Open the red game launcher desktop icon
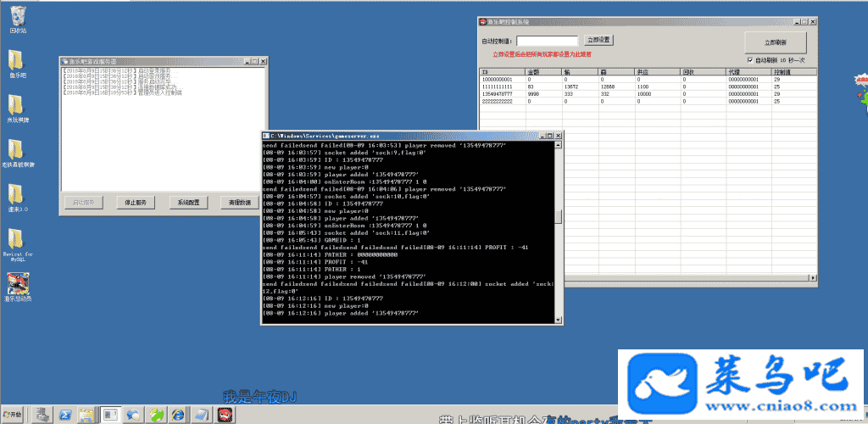Image resolution: width=868 pixels, height=424 pixels. [x=18, y=284]
